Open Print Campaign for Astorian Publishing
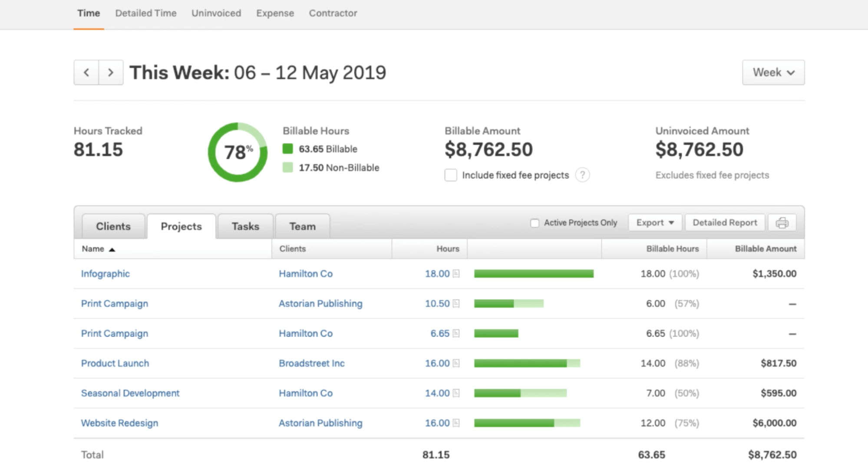868x467 pixels. tap(115, 304)
